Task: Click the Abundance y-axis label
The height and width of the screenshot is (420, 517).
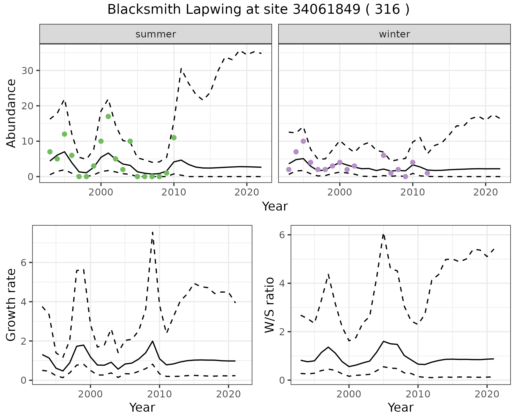Action: coord(11,113)
